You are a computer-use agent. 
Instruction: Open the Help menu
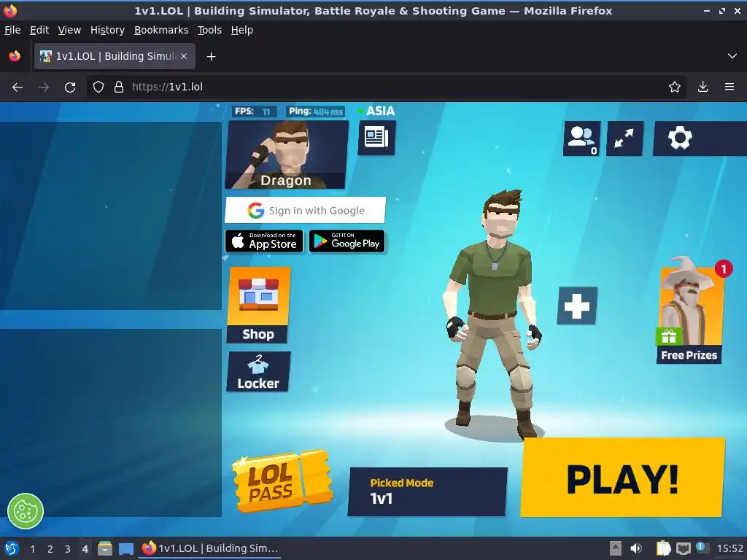242,30
